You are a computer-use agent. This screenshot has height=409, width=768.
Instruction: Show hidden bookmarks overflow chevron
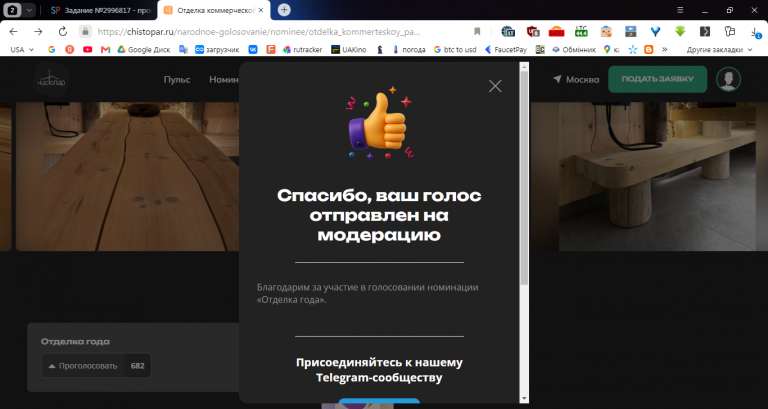coord(664,49)
